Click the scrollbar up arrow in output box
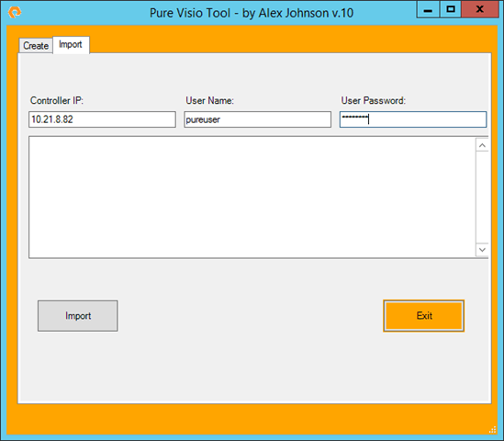504x441 pixels. point(482,145)
